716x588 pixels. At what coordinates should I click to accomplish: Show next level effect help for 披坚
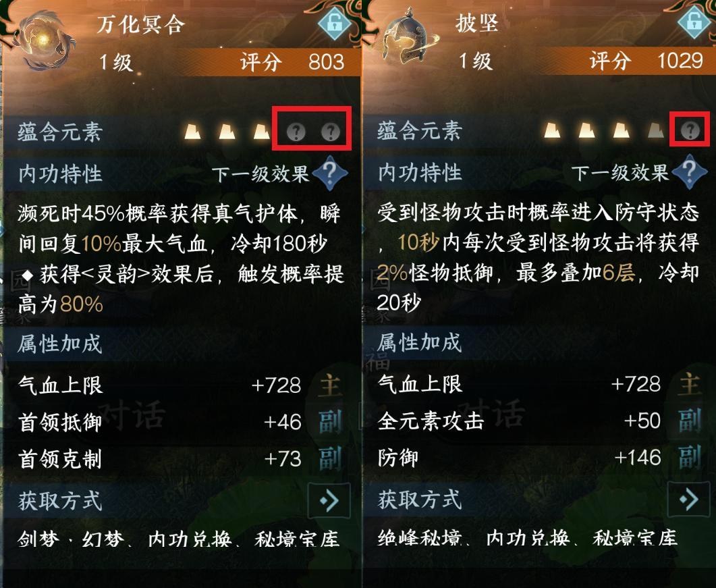pyautogui.click(x=690, y=171)
